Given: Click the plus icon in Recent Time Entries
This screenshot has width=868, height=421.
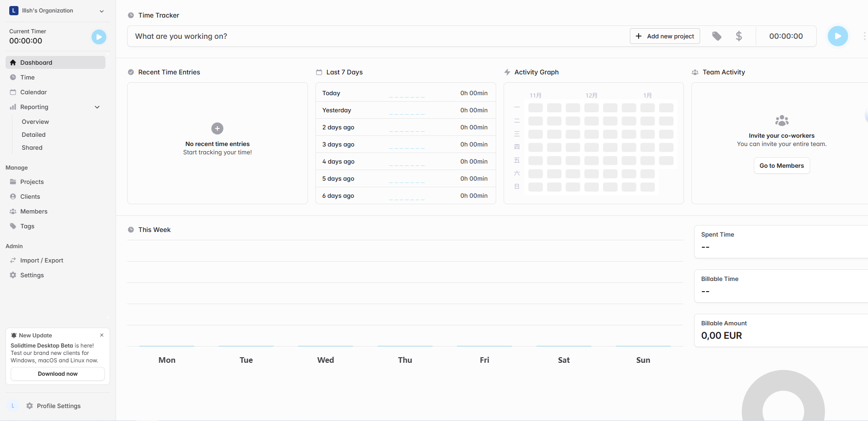Looking at the screenshot, I should [217, 128].
